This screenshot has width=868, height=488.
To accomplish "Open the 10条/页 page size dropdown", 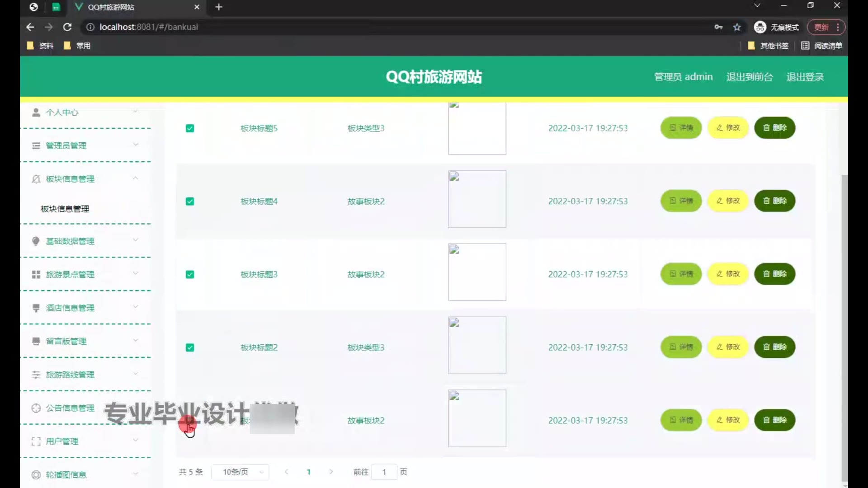I will pos(241,472).
